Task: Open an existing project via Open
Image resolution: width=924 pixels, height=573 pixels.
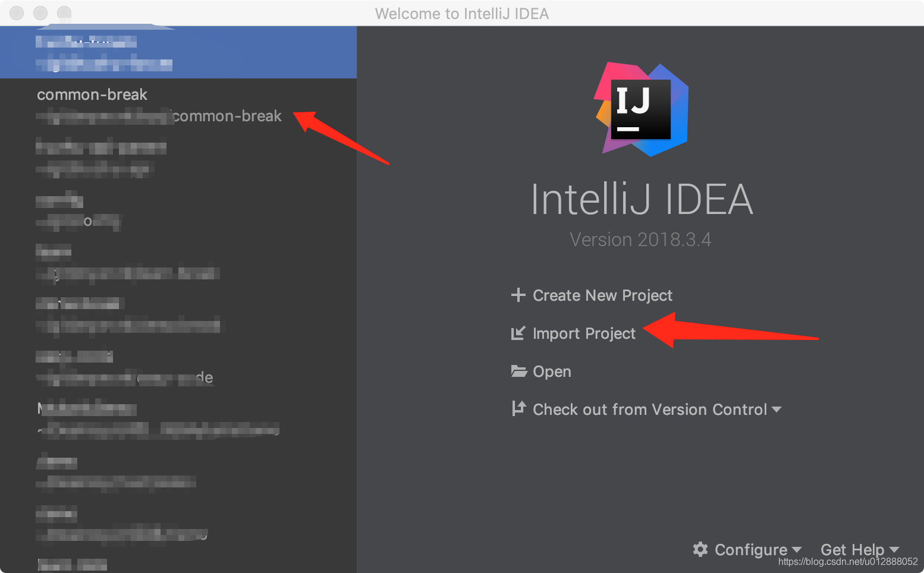Action: click(552, 371)
